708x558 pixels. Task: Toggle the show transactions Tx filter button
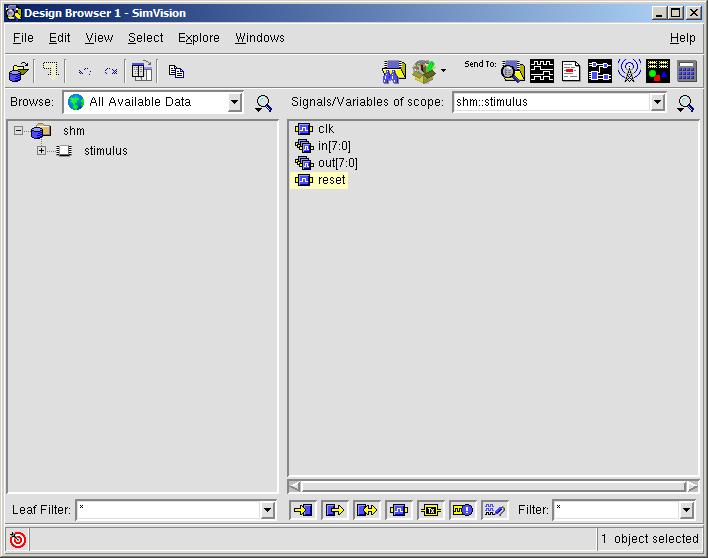(431, 510)
